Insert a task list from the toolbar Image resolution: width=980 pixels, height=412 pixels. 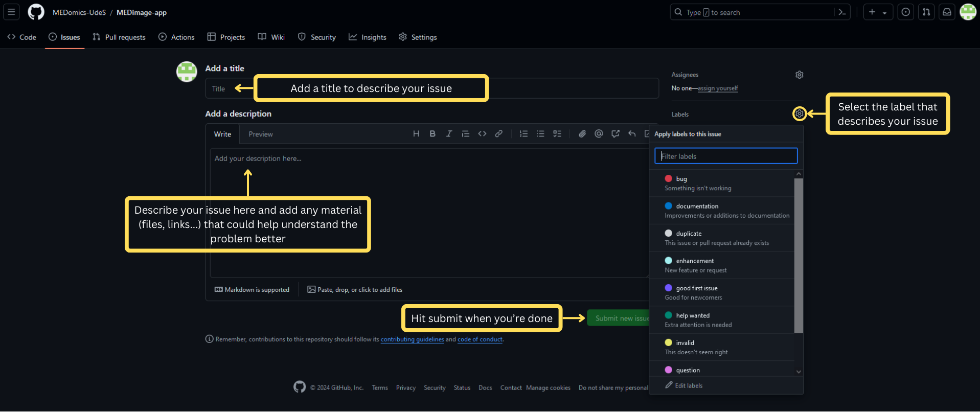pyautogui.click(x=557, y=134)
